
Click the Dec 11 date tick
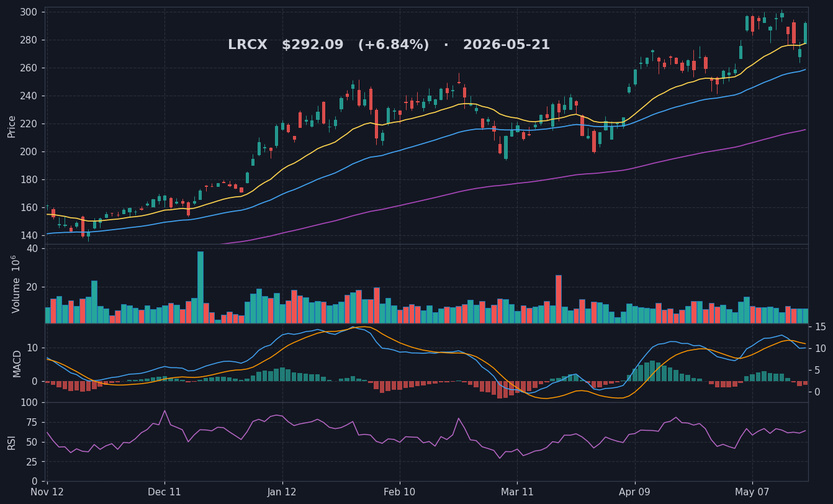[x=164, y=492]
